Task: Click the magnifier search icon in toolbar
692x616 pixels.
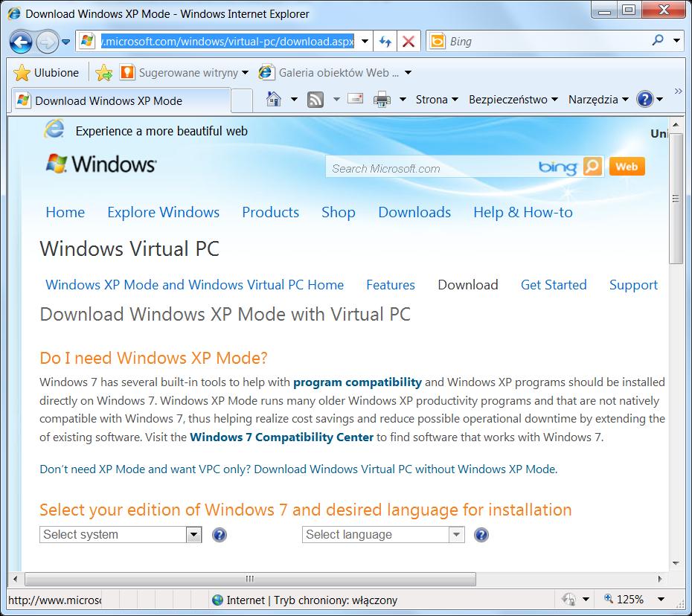Action: tap(658, 41)
